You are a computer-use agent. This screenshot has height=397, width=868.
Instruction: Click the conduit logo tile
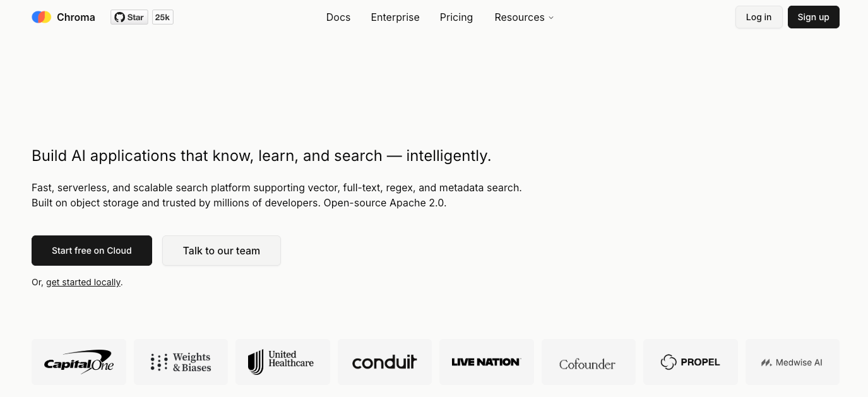(384, 362)
